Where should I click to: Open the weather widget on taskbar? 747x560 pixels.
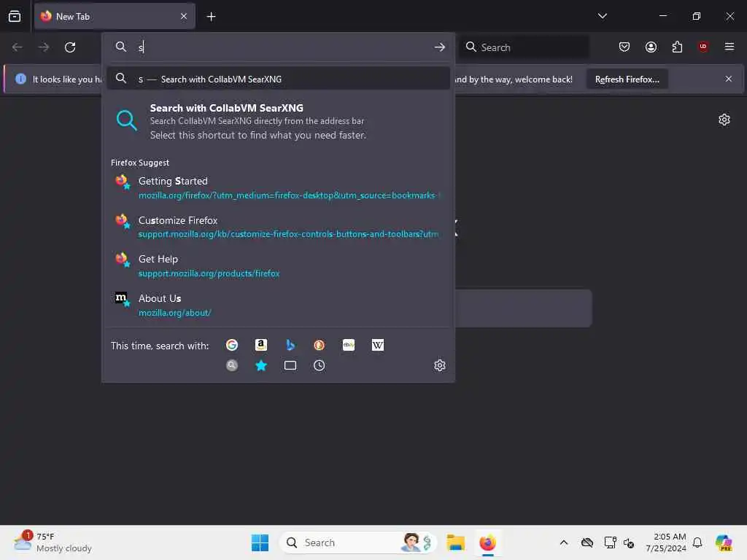[x=53, y=542]
